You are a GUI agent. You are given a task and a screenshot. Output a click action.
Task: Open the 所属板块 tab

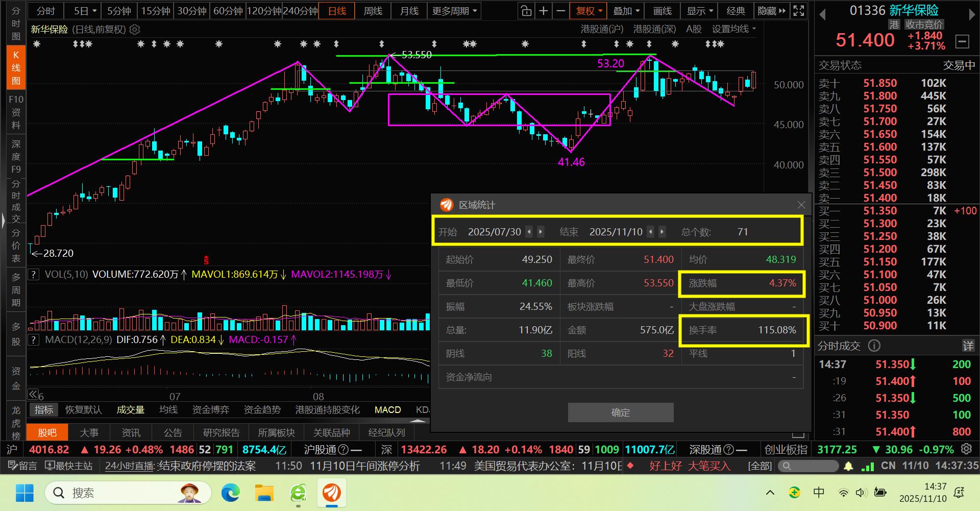point(276,433)
